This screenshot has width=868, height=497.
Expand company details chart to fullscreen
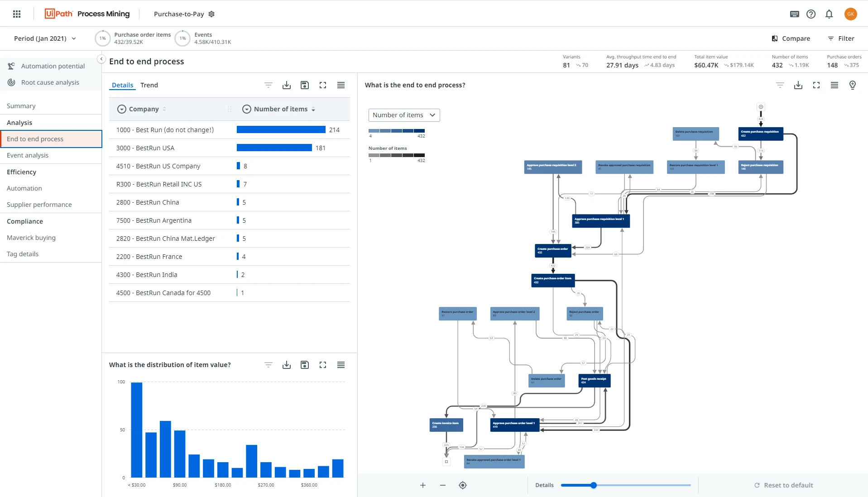[x=323, y=85]
